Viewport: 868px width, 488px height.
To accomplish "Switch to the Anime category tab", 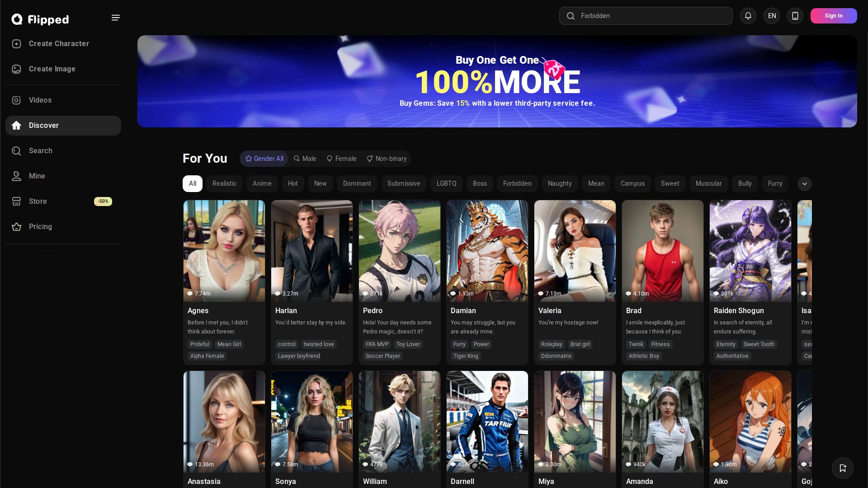I will click(262, 183).
